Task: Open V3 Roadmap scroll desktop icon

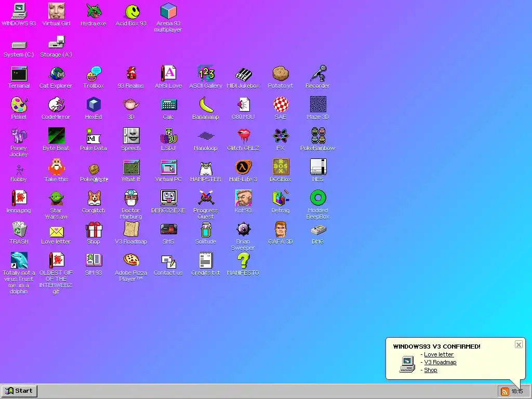Action: coord(131,229)
